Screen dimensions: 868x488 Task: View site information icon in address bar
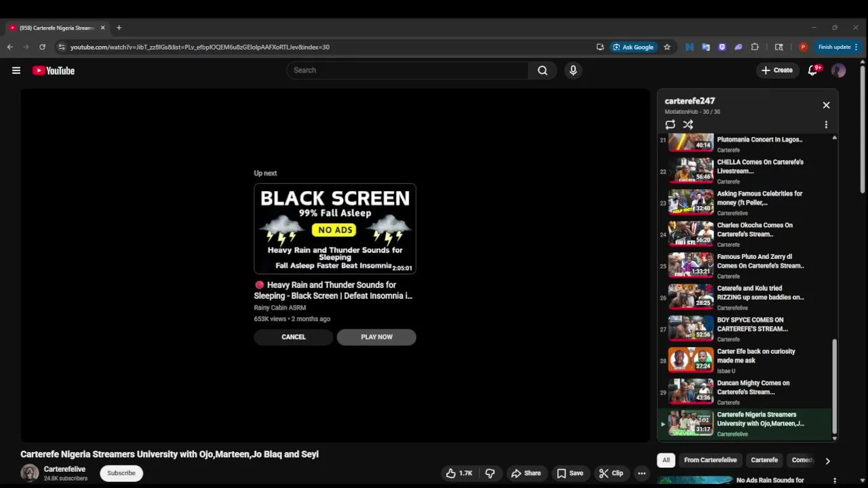click(x=61, y=47)
